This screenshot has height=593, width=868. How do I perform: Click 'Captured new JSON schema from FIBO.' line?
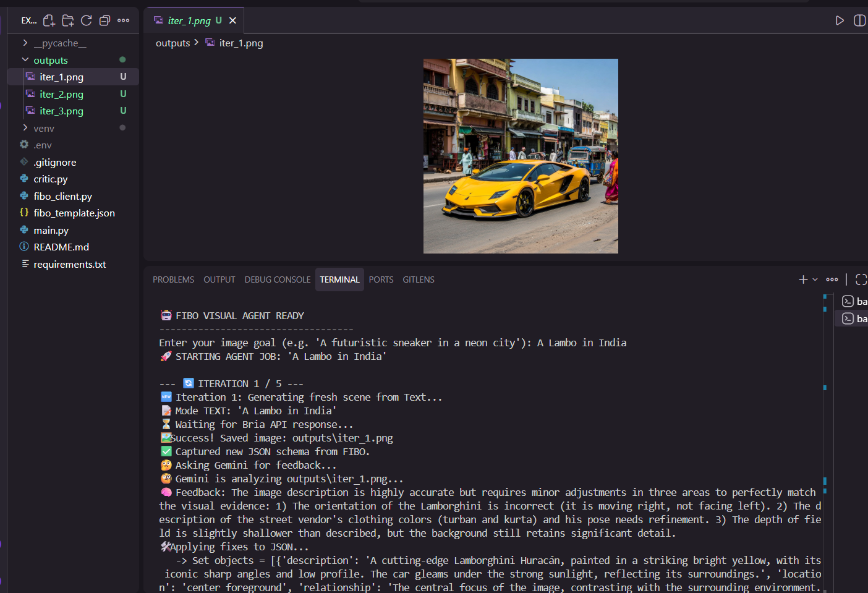click(272, 451)
